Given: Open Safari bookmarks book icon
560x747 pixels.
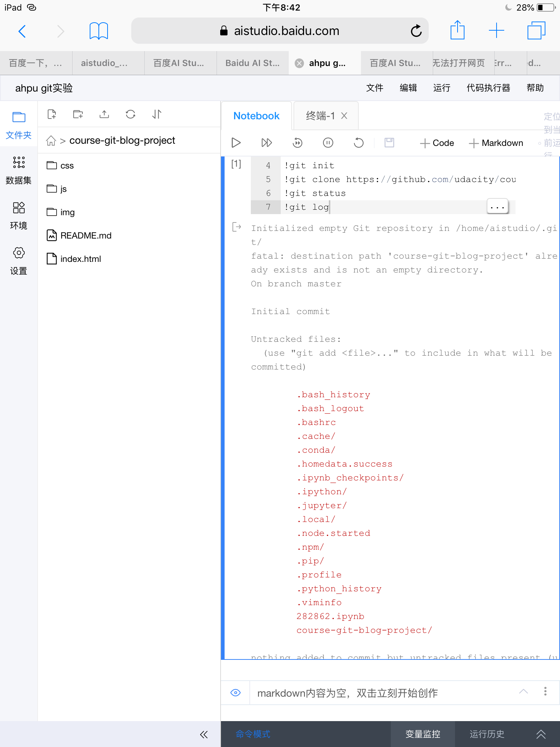Looking at the screenshot, I should tap(99, 31).
